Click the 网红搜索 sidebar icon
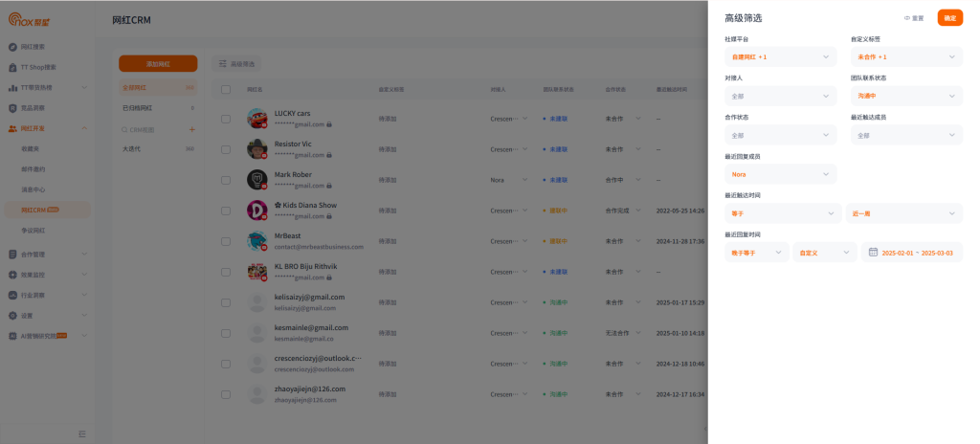This screenshot has width=980, height=444. click(x=13, y=46)
